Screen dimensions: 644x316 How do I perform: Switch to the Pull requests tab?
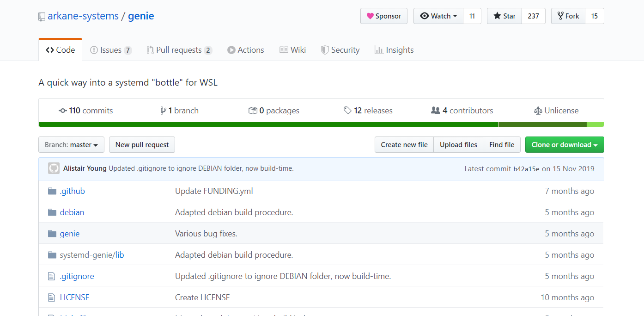[x=179, y=50]
